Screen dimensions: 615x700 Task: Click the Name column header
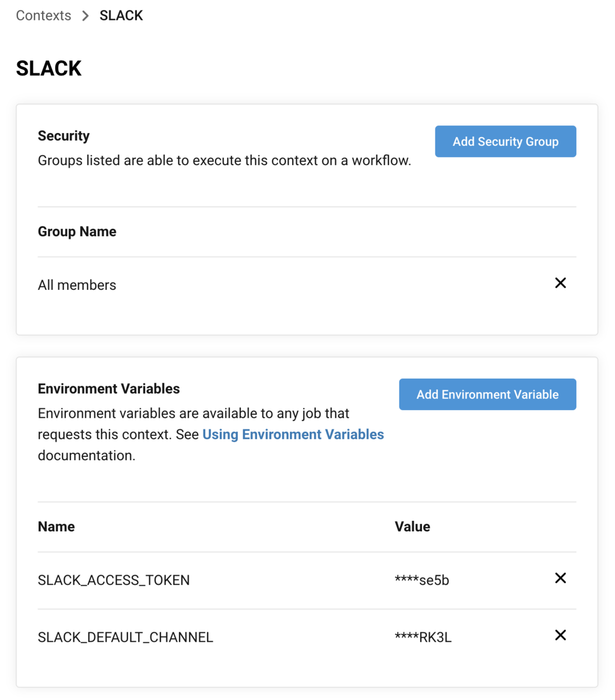57,527
